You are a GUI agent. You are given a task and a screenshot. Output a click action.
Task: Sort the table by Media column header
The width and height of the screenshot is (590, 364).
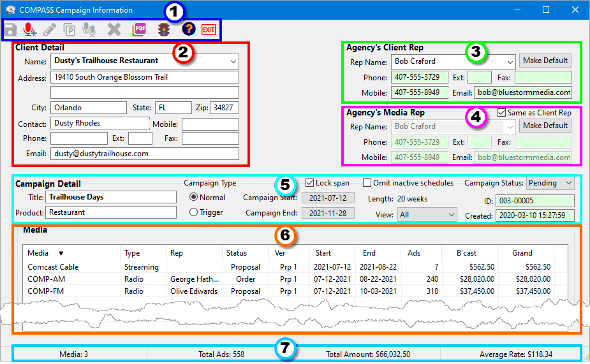pos(46,253)
